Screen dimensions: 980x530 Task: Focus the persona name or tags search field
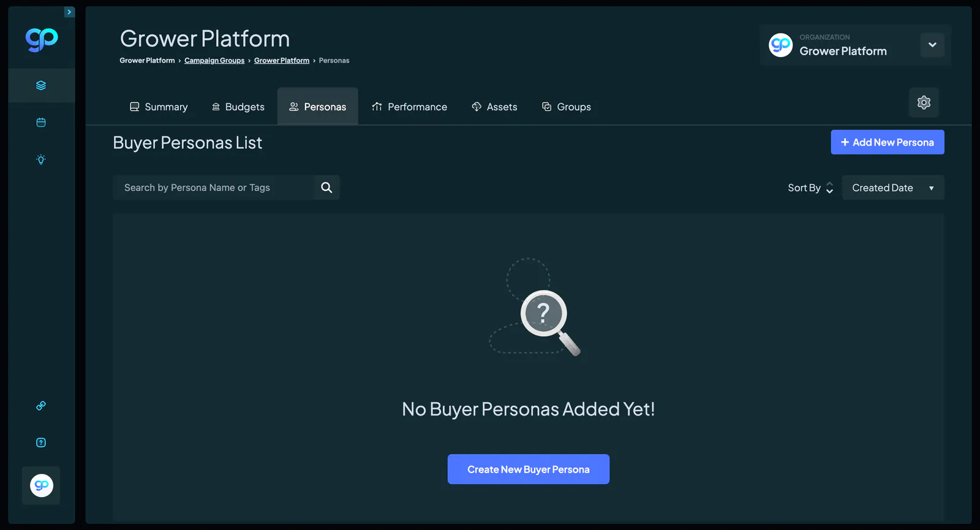coord(213,187)
